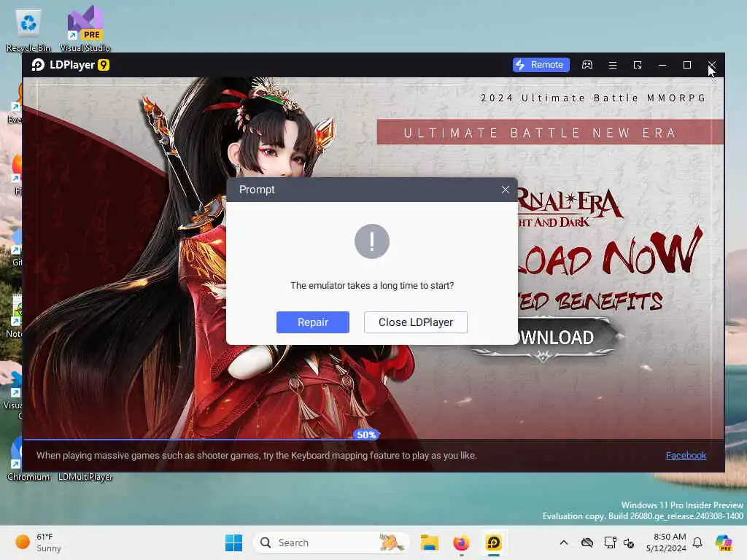747x560 pixels.
Task: Open the clock showing 8:50 AM
Action: tap(666, 542)
